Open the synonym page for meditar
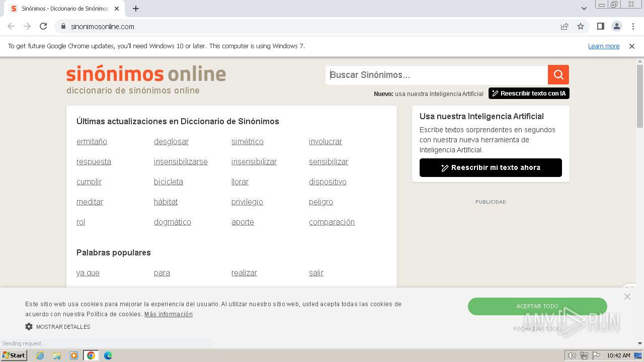Viewport: 644px width, 362px height. pyautogui.click(x=90, y=202)
